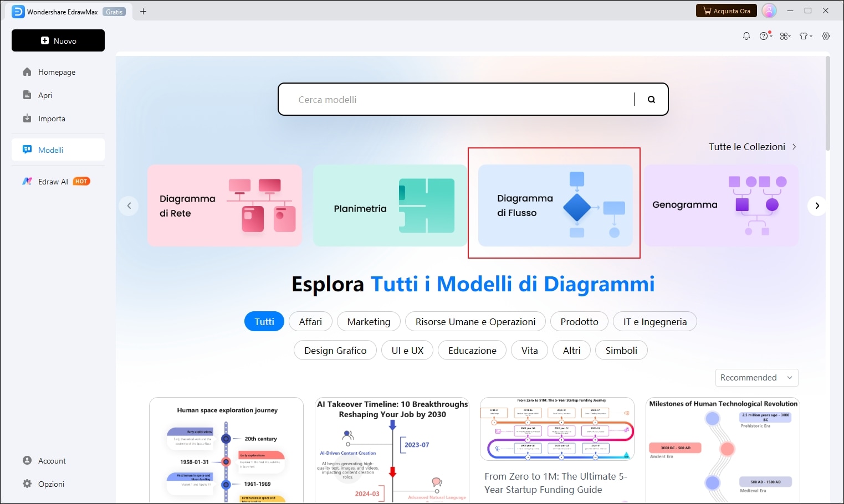Open the Diagramma di Flusso card

tap(555, 205)
